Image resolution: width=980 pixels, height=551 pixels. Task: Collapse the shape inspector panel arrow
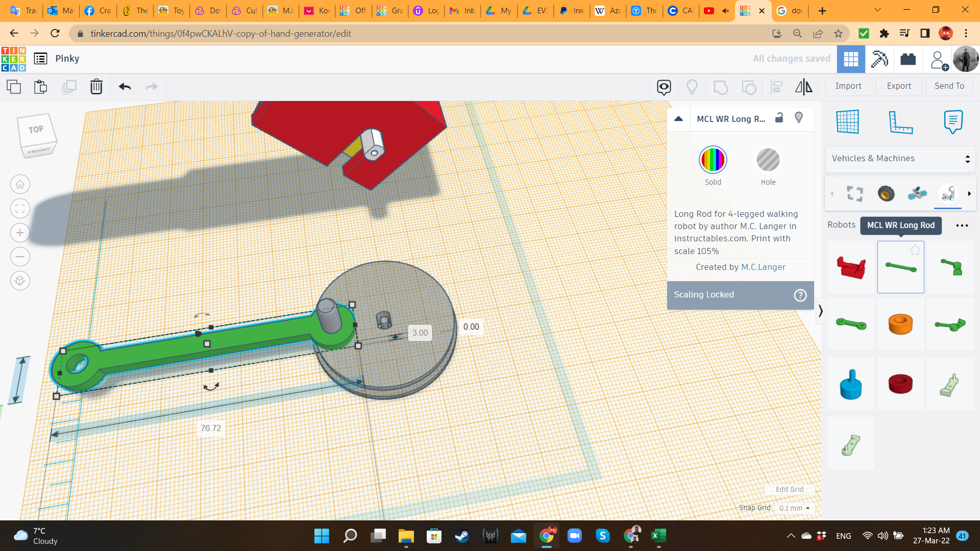pyautogui.click(x=678, y=118)
